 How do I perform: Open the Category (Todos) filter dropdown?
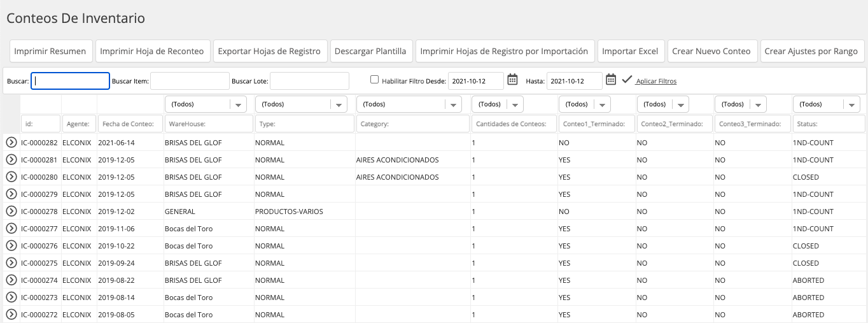coord(409,104)
